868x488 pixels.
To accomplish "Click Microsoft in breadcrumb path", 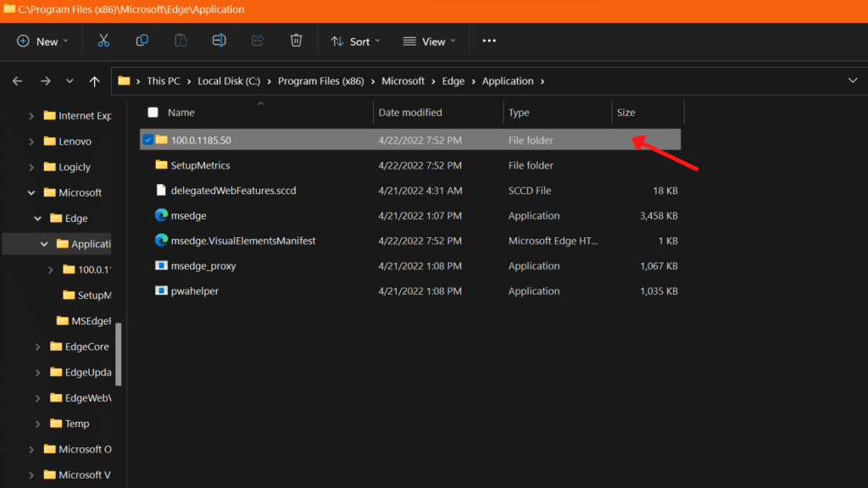I will click(403, 80).
